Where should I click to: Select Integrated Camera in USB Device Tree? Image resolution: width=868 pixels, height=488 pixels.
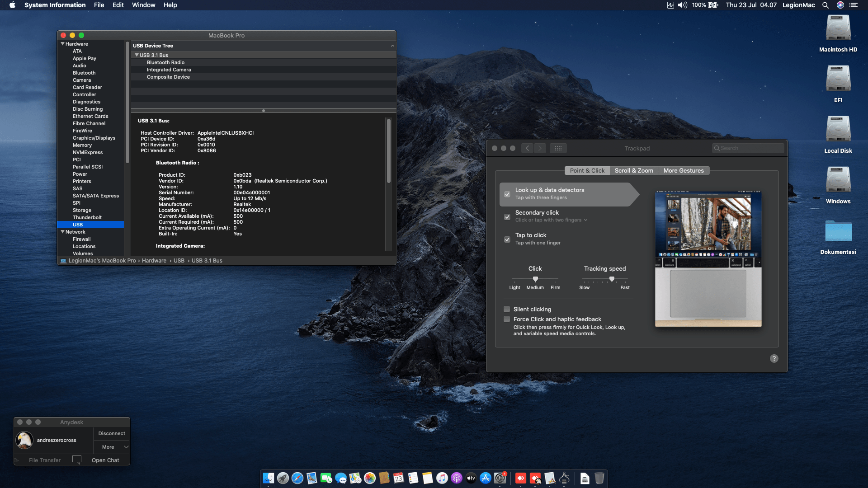(169, 70)
